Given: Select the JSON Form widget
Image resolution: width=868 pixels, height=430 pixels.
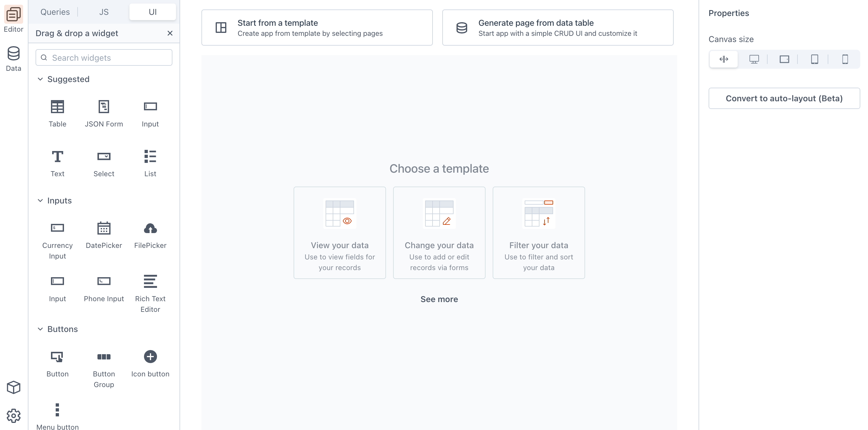Looking at the screenshot, I should [103, 113].
